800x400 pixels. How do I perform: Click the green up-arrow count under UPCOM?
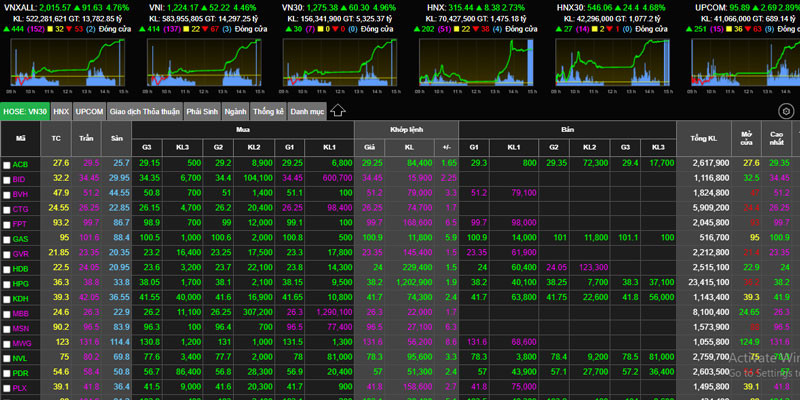[x=701, y=29]
